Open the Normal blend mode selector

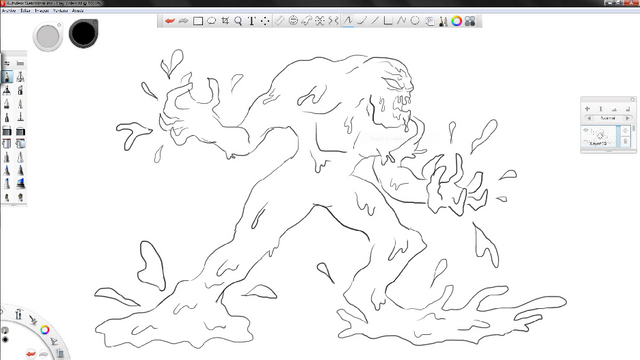[x=608, y=118]
